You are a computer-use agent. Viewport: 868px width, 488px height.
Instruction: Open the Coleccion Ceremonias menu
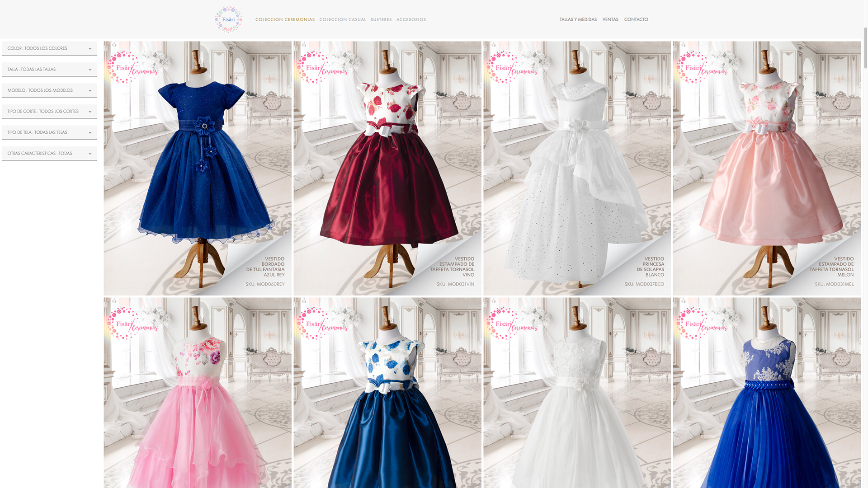pyautogui.click(x=285, y=19)
